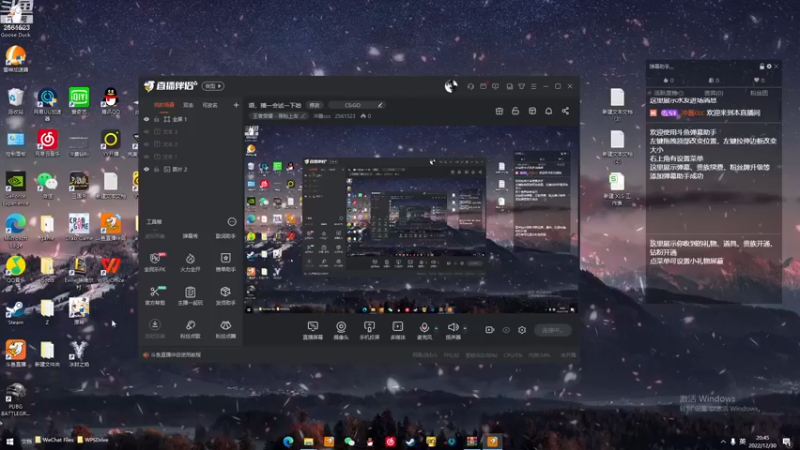Edit the CSGO category pencil icon
This screenshot has width=800, height=450.
coord(380,105)
